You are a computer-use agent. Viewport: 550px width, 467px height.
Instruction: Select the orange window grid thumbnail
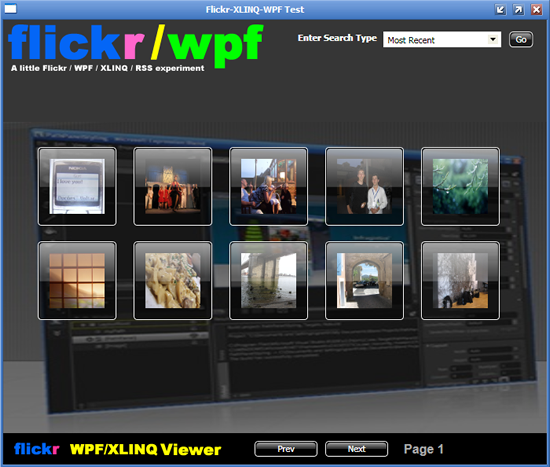[77, 280]
